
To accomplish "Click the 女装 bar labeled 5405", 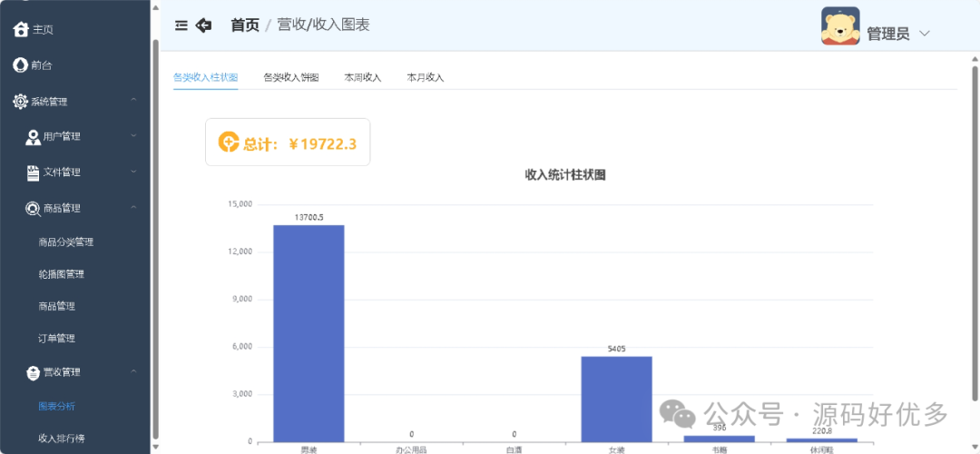I will [x=617, y=399].
